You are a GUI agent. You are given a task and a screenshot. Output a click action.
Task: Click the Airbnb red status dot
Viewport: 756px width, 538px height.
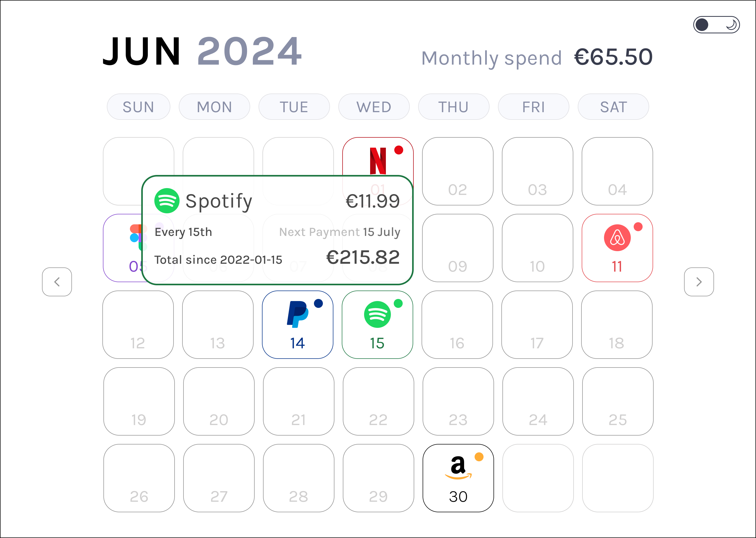point(638,227)
